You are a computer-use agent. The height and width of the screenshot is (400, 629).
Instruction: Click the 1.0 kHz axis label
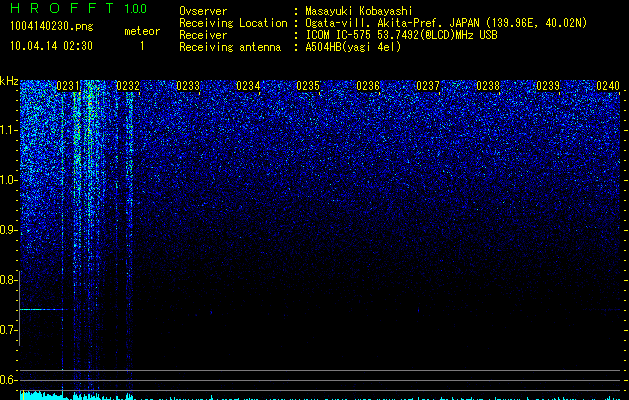pyautogui.click(x=8, y=180)
